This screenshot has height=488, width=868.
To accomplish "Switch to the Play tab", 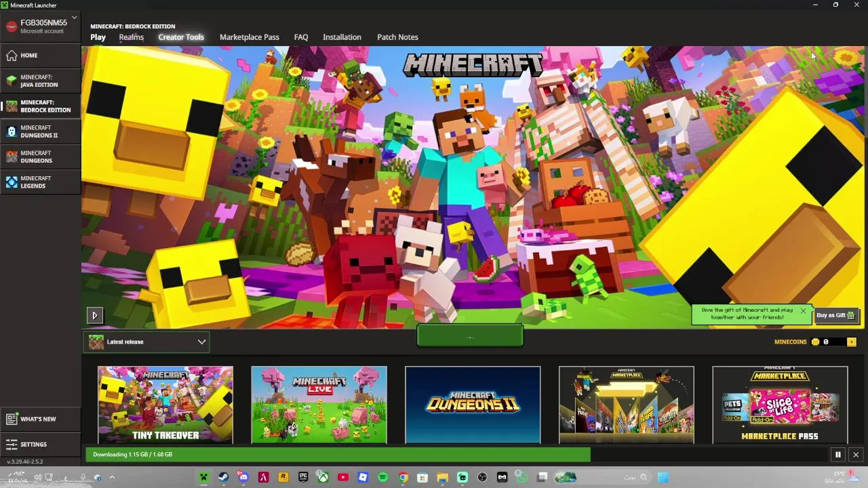I will click(98, 37).
